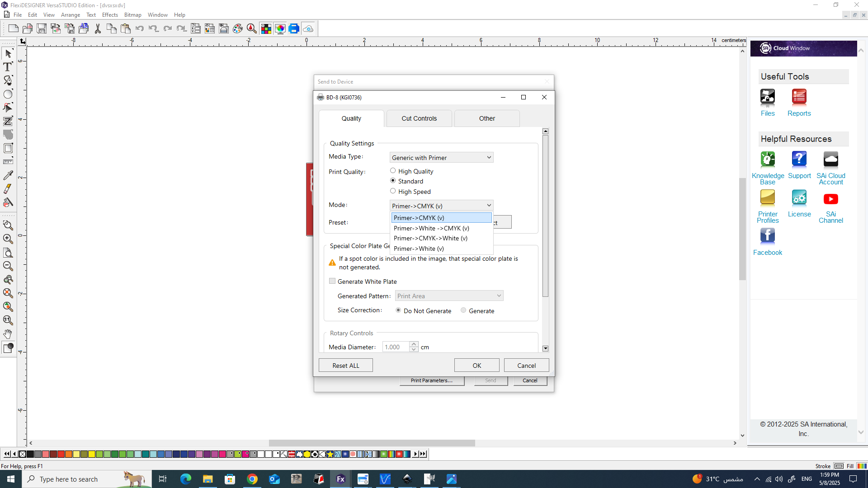Click the color palette toolbar icon
Screen dimensions: 868x488
click(x=238, y=29)
